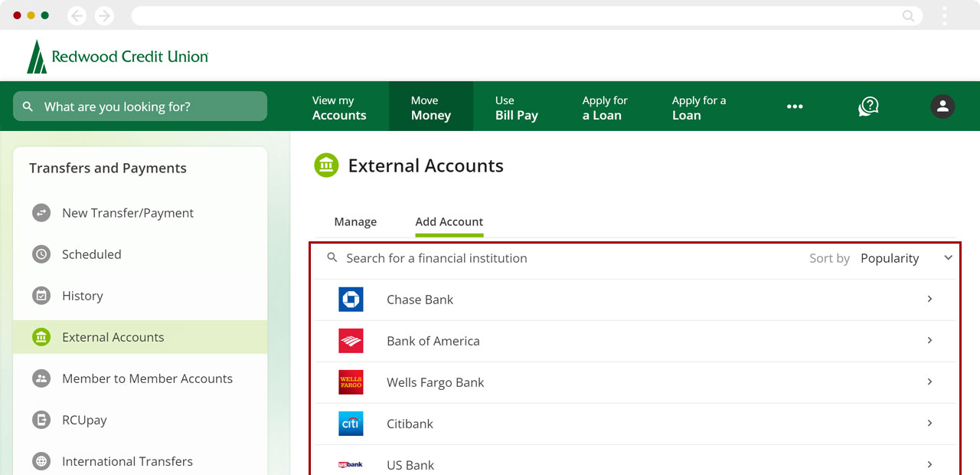Open the three-dots more menu
The image size is (980, 475).
[x=795, y=106]
